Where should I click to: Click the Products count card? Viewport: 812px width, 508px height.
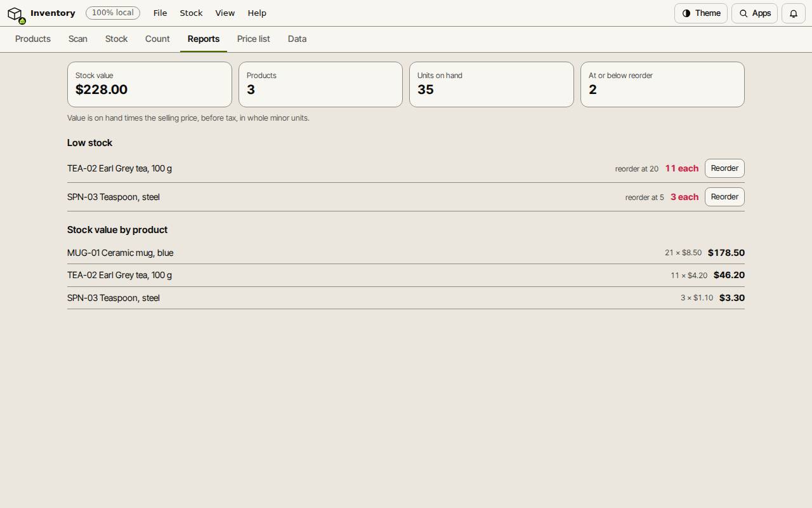pyautogui.click(x=320, y=84)
